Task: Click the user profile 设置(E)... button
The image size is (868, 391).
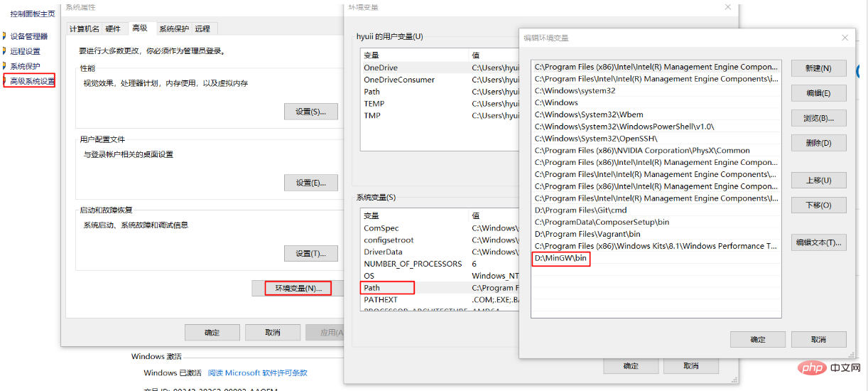Action: pos(310,183)
